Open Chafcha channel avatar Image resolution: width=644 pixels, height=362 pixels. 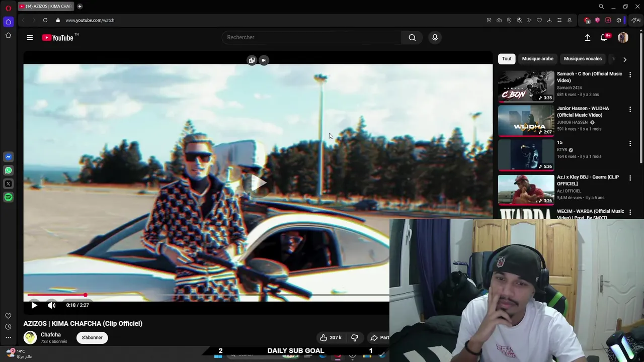(x=30, y=337)
